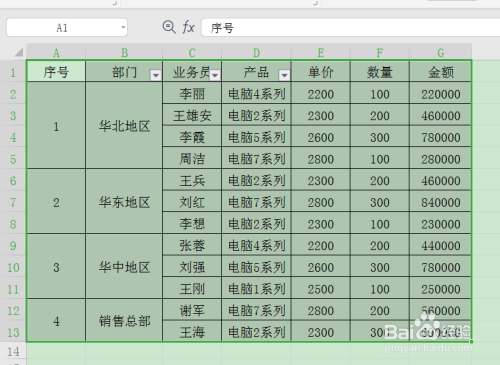This screenshot has height=365, width=500.
Task: Click the cell containing 刘强
Action: [x=192, y=267]
